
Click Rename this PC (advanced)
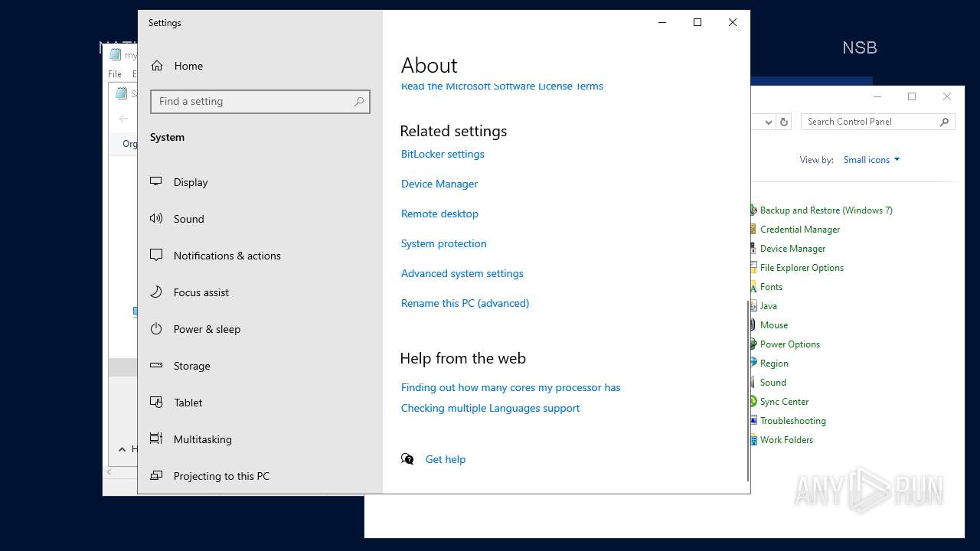465,303
